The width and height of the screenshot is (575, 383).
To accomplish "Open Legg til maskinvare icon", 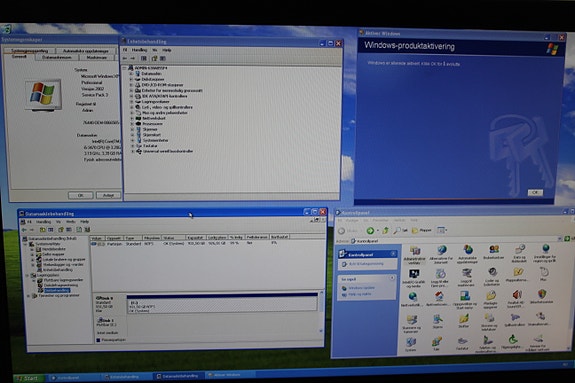I will coord(466,277).
